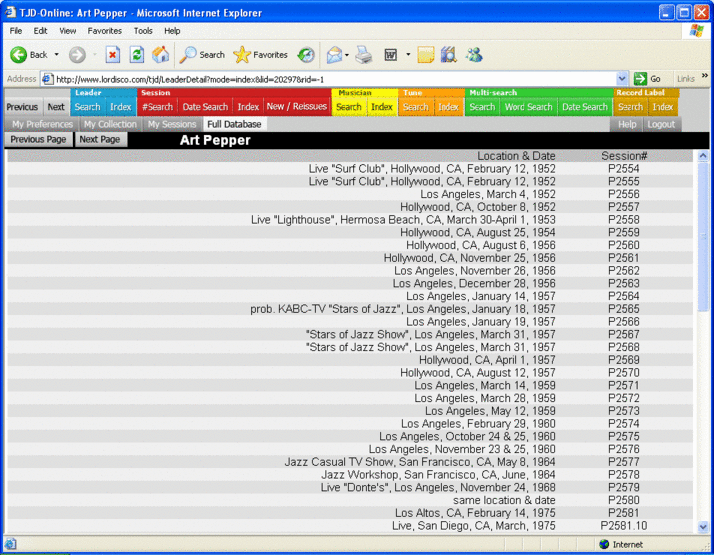The width and height of the screenshot is (714, 555).
Task: Click the Multi-search Word Search button
Action: coord(528,107)
